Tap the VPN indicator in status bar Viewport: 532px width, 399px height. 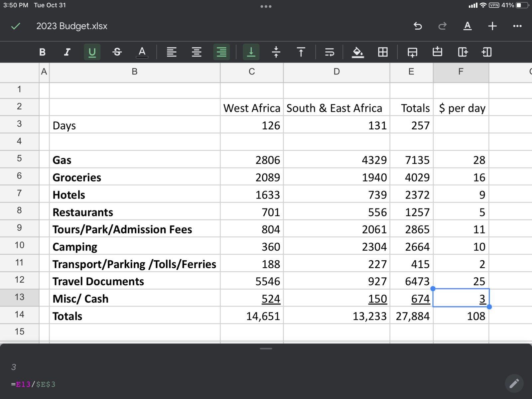pyautogui.click(x=494, y=5)
